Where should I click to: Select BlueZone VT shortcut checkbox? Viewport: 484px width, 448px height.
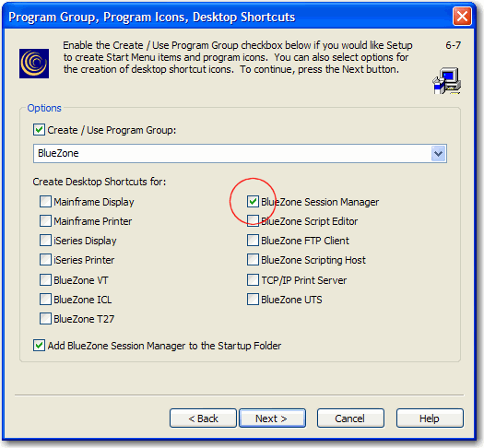click(45, 280)
